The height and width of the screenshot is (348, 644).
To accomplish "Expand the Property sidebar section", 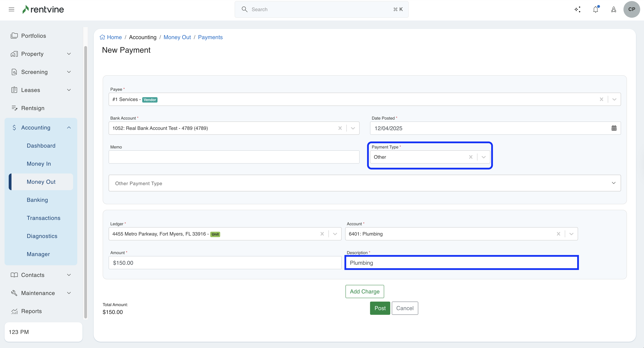I will [69, 54].
